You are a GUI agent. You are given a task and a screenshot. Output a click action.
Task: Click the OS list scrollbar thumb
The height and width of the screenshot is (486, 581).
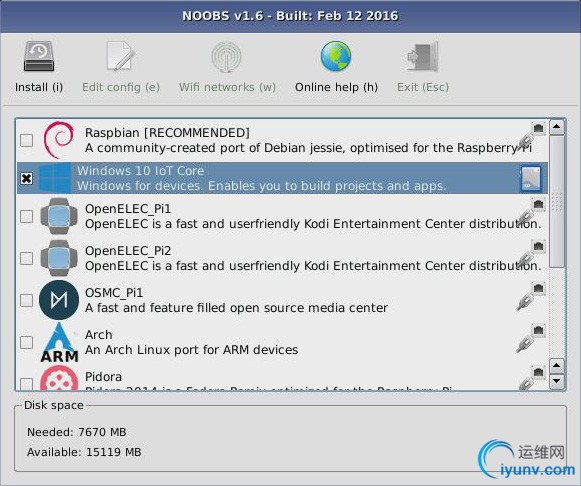[557, 201]
